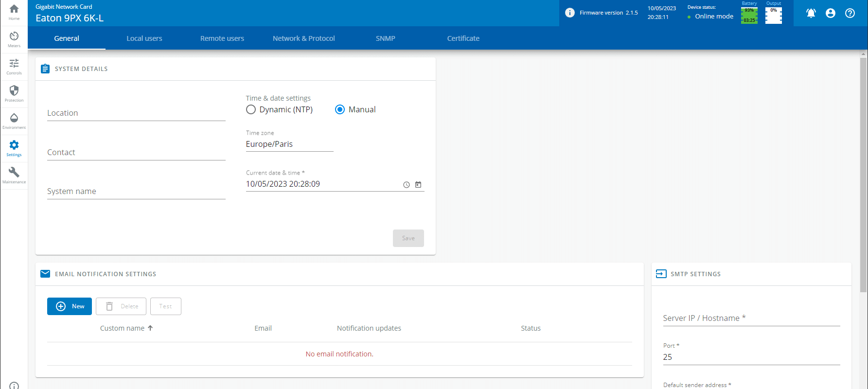Click the Online mode device status

click(x=710, y=17)
